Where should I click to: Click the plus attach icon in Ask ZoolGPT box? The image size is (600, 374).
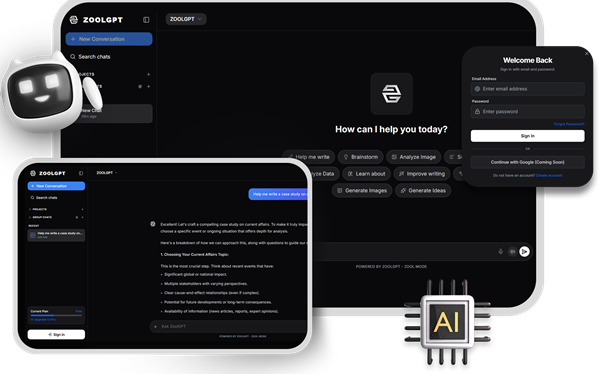point(155,327)
